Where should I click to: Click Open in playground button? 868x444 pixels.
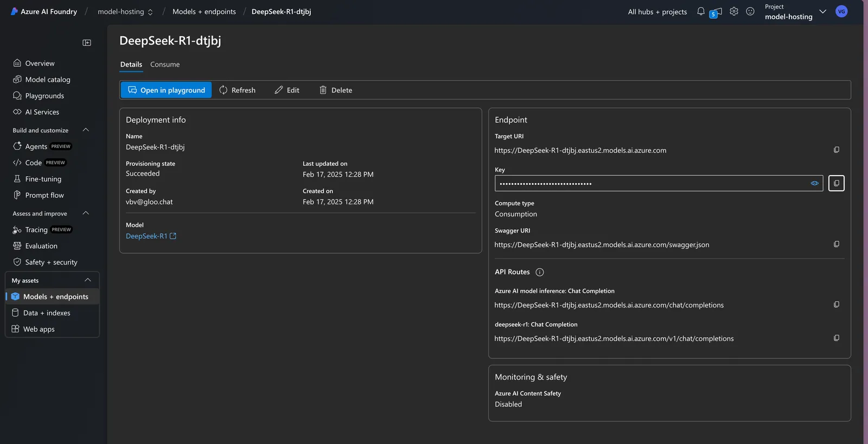[x=166, y=90]
